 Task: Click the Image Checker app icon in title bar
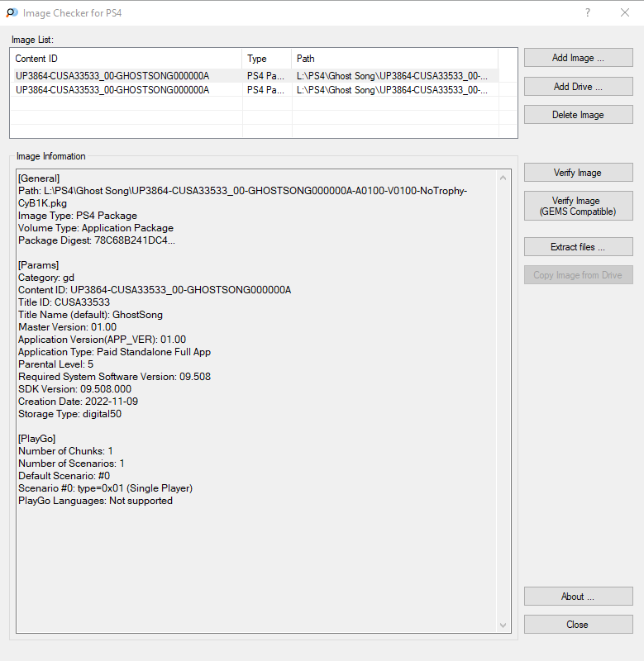coord(12,12)
